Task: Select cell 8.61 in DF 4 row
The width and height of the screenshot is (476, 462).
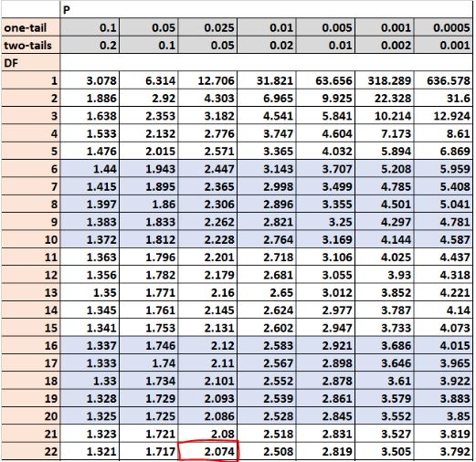Action: click(443, 133)
